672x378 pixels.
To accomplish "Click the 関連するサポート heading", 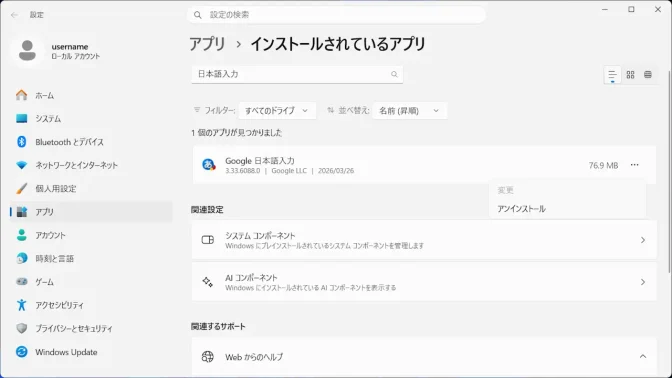I will click(218, 327).
